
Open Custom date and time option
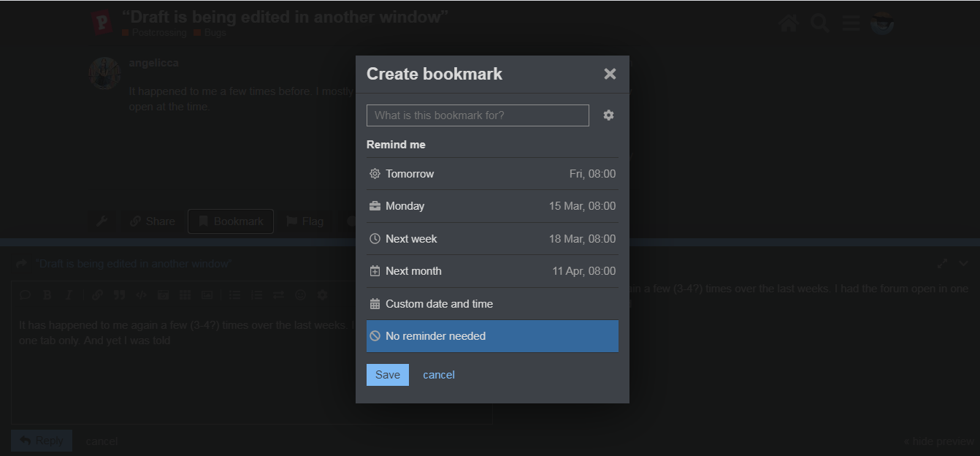492,304
